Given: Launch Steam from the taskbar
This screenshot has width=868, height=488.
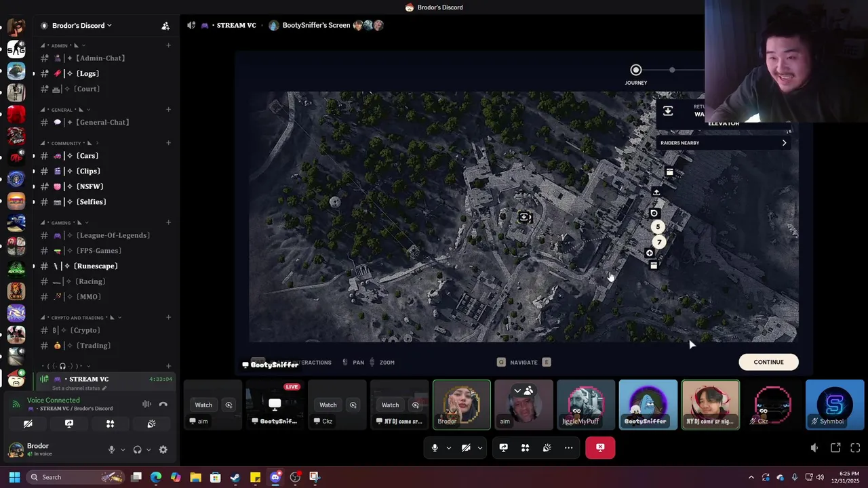Looking at the screenshot, I should coord(235,477).
